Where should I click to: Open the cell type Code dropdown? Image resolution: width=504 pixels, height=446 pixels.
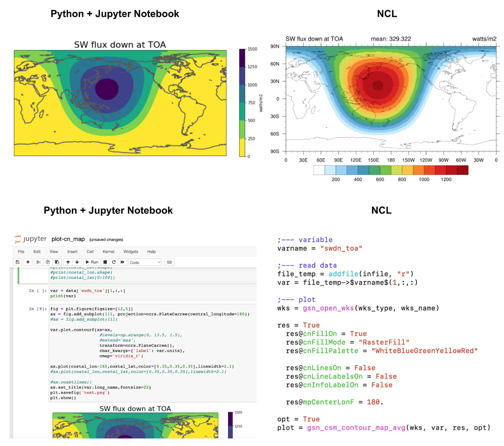pyautogui.click(x=145, y=262)
